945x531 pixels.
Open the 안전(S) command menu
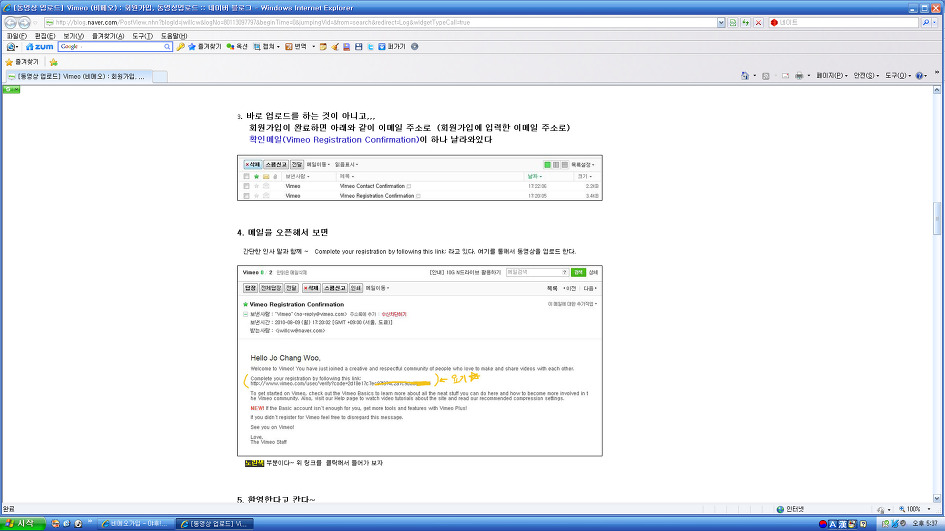866,76
